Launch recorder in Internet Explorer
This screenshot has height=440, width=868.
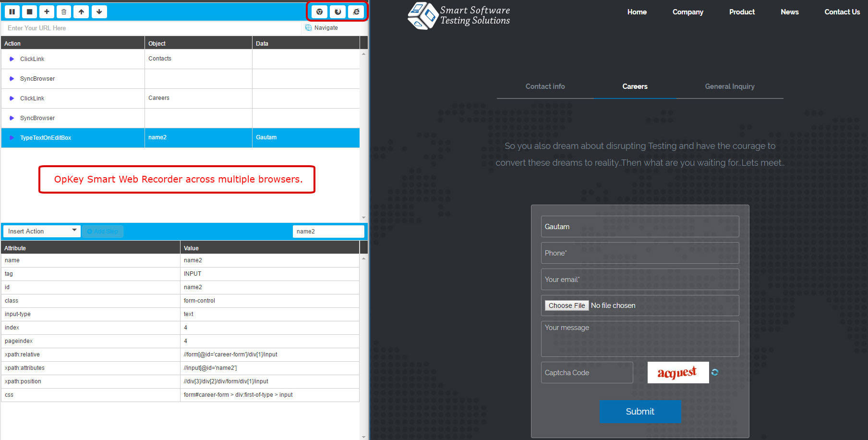[356, 12]
